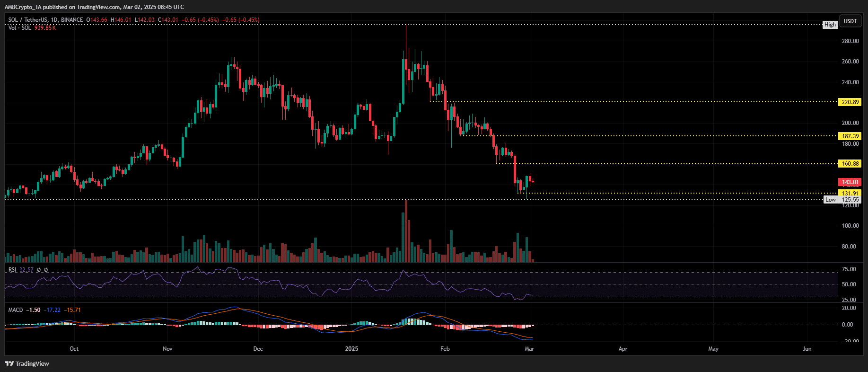Click 75.00 on the RSI axis
This screenshot has height=372, width=868.
coord(849,269)
